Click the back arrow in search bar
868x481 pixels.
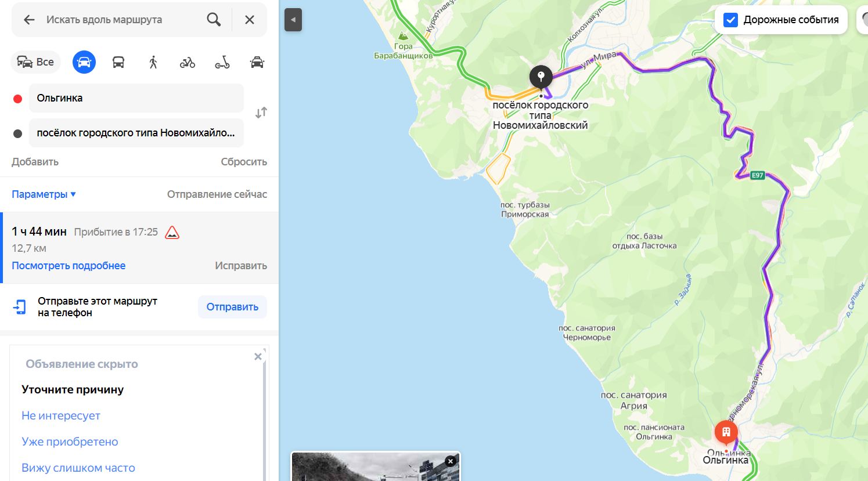tap(29, 20)
